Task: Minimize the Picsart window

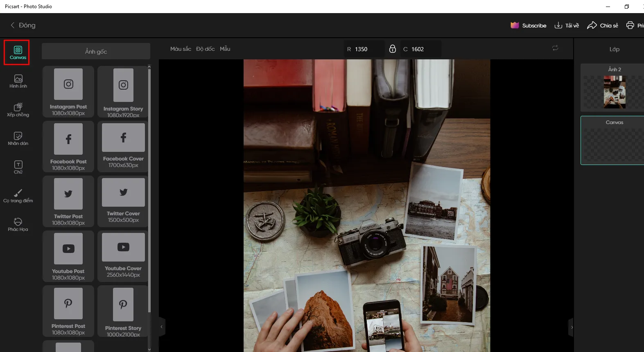Action: [608, 7]
